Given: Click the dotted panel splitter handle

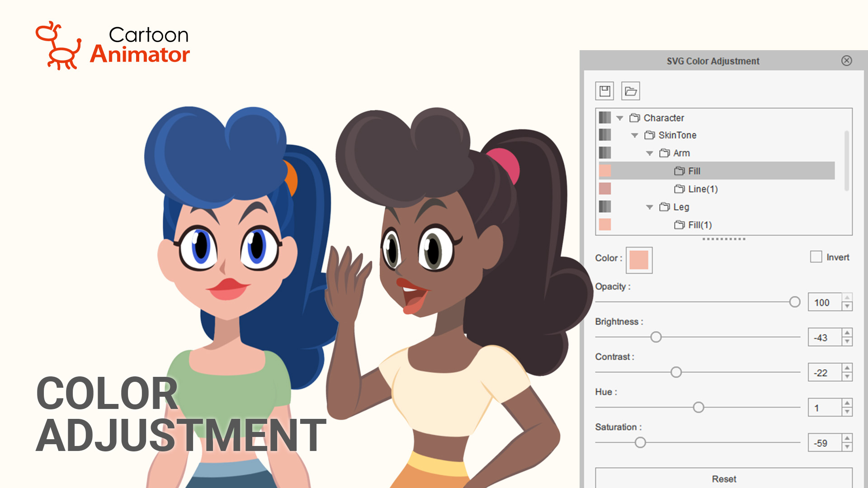Looking at the screenshot, I should click(724, 239).
